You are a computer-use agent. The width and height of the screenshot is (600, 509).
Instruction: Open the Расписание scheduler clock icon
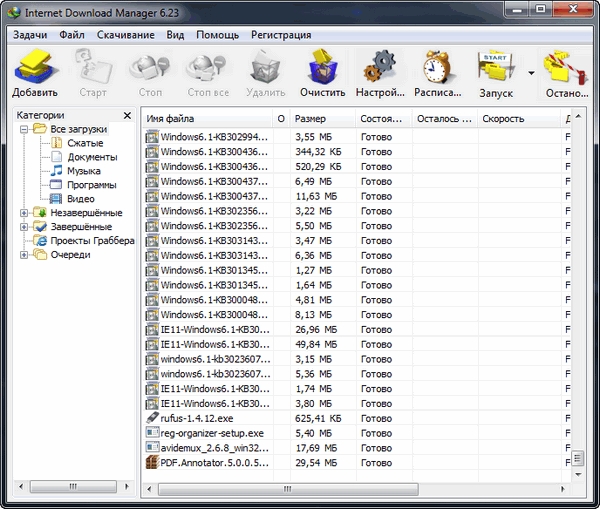point(438,66)
